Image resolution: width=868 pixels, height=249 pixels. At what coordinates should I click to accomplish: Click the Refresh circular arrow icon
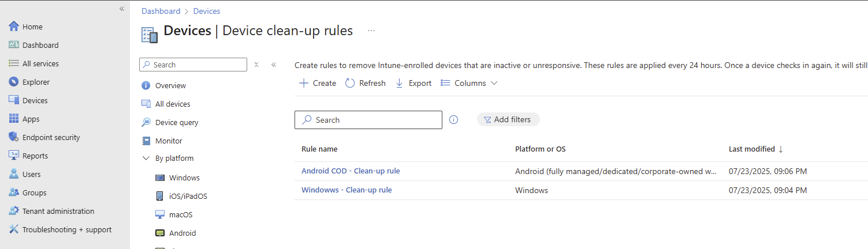pyautogui.click(x=350, y=83)
